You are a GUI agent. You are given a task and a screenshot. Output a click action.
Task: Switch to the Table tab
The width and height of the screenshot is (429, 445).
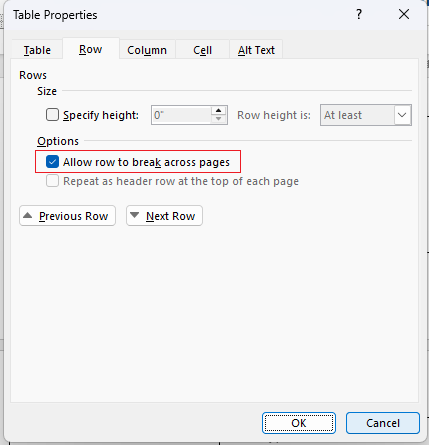point(37,50)
